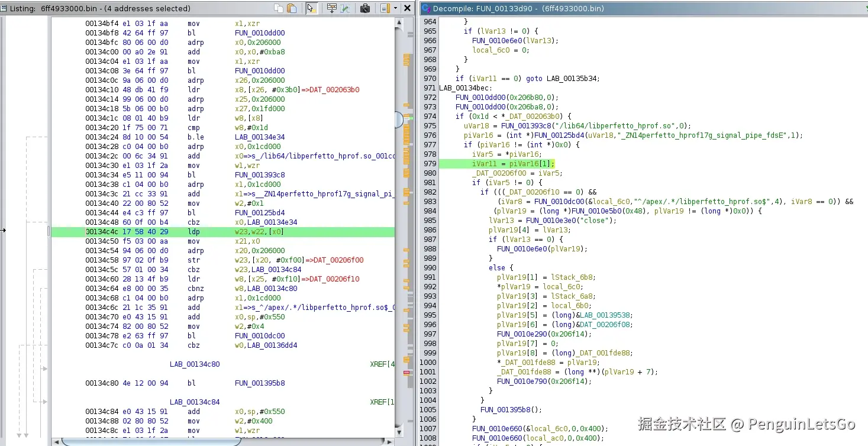Click FUN_001393c8 call at address 00134c34
Image resolution: width=868 pixels, height=446 pixels.
coord(260,175)
